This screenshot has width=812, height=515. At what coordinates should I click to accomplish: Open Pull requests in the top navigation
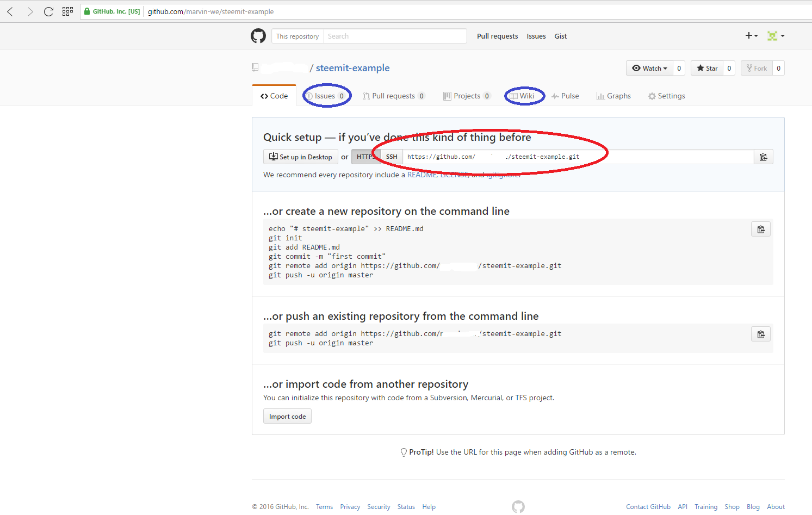click(497, 36)
